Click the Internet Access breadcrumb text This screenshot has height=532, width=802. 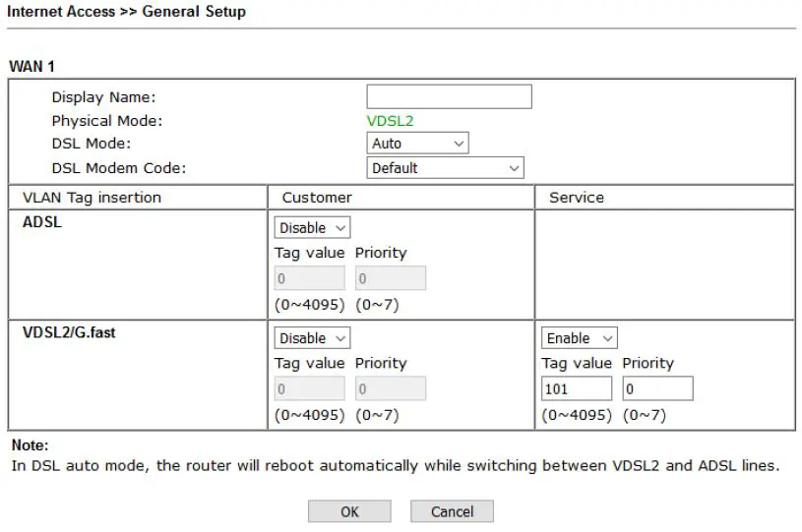point(61,12)
